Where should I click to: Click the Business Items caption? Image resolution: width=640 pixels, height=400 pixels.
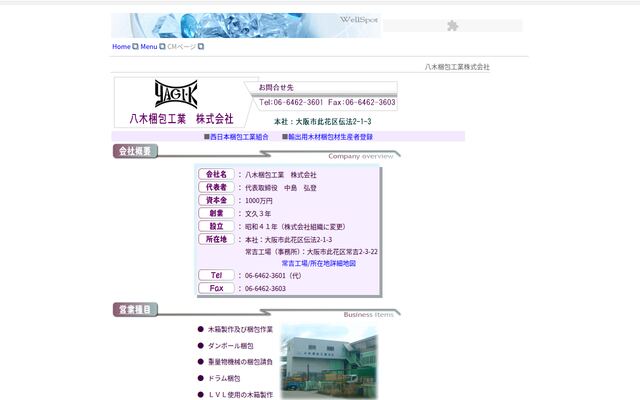click(369, 314)
